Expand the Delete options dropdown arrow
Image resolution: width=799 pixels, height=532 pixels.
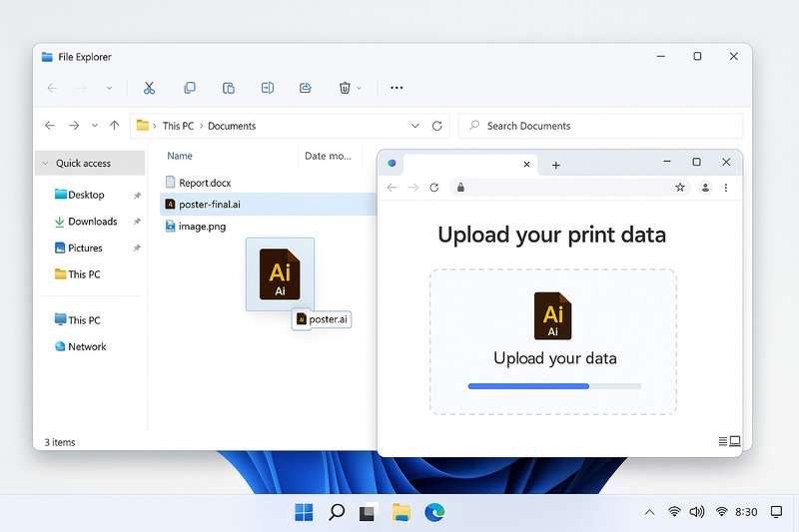click(360, 88)
